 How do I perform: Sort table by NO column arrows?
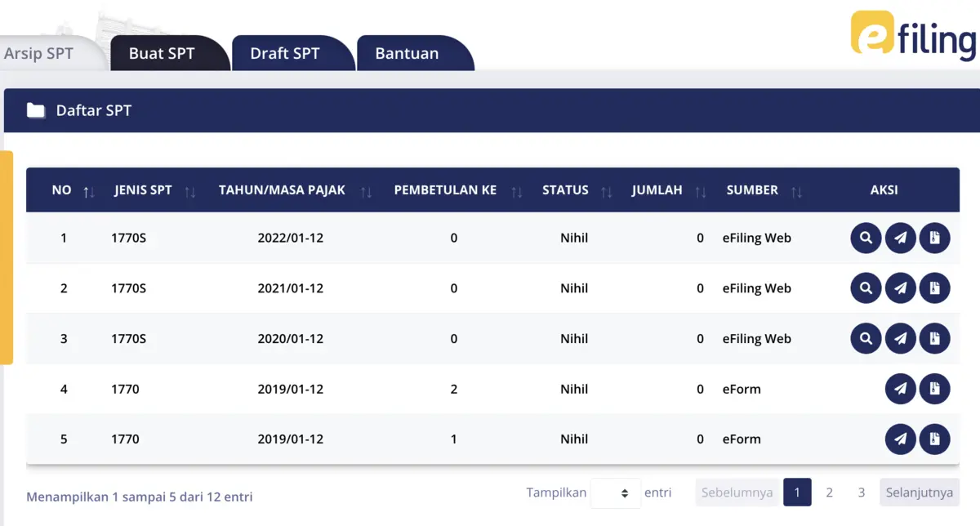[x=88, y=191]
